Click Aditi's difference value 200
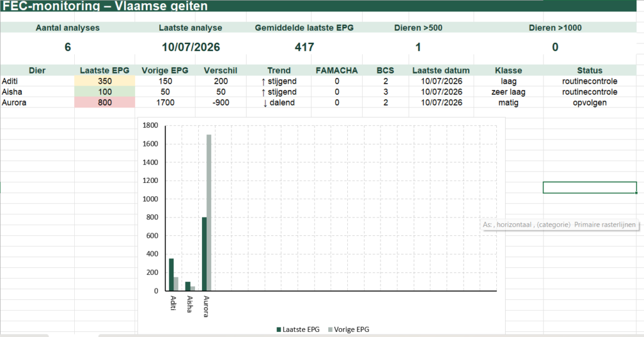The height and width of the screenshot is (337, 644). [221, 81]
